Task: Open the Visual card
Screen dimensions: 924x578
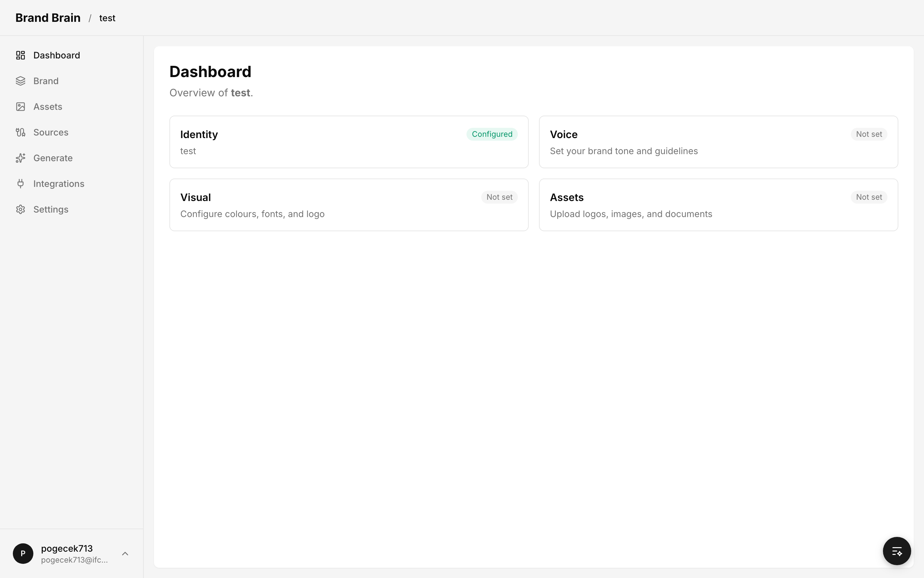Action: point(349,205)
